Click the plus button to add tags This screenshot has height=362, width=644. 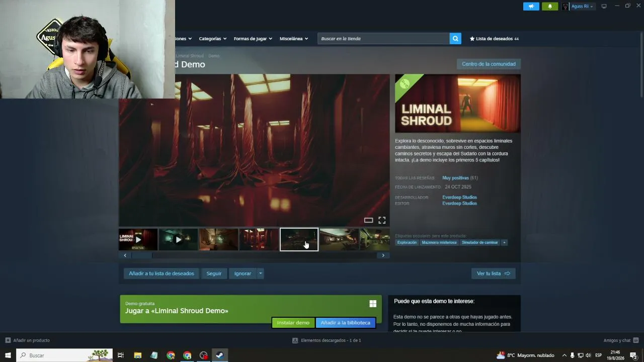click(504, 242)
